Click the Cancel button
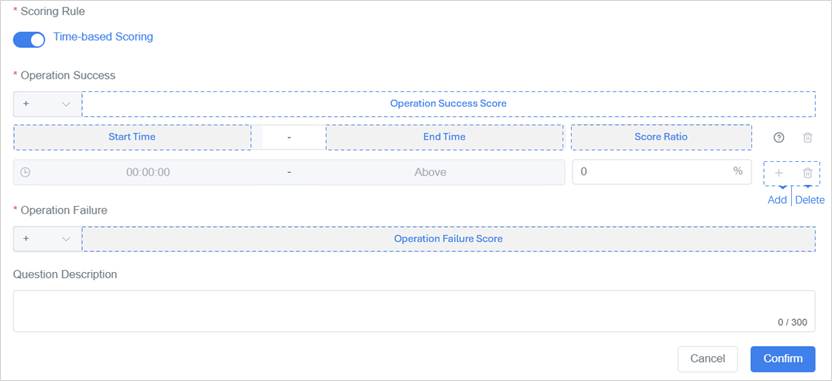Screen dimensions: 832x381 [707, 359]
